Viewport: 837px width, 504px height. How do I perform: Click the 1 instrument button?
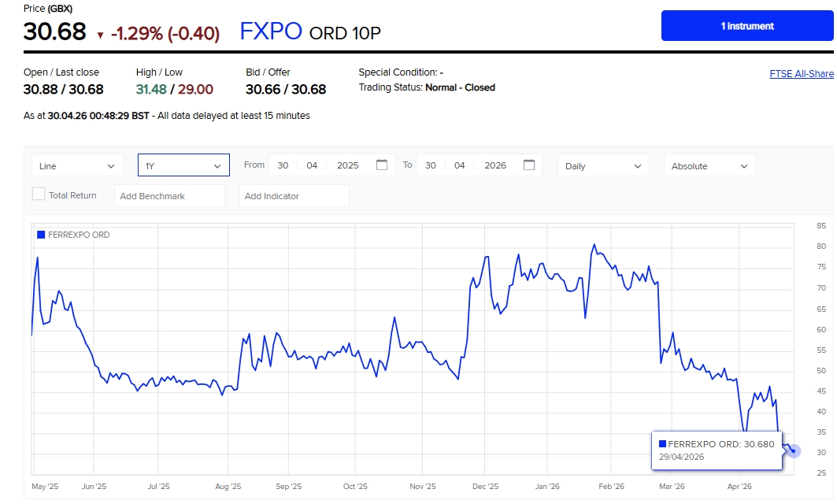pyautogui.click(x=747, y=26)
